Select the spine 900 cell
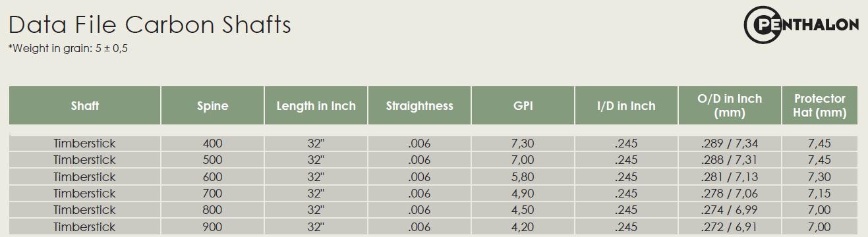868x237 pixels. click(x=213, y=226)
